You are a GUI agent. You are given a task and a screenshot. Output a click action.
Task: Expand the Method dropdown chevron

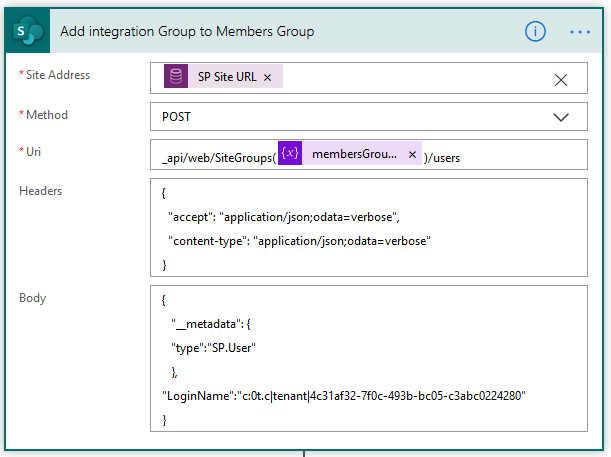561,117
